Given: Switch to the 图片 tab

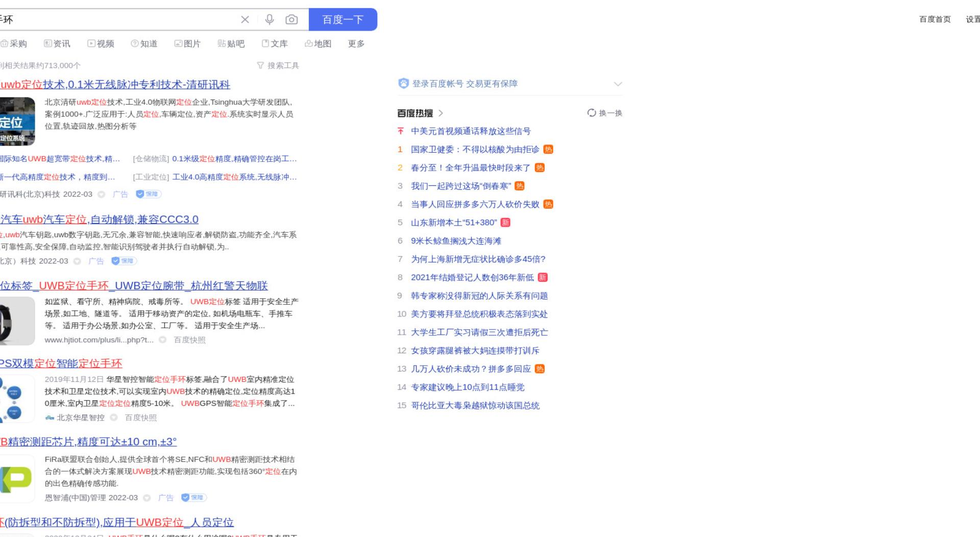Looking at the screenshot, I should coord(187,44).
